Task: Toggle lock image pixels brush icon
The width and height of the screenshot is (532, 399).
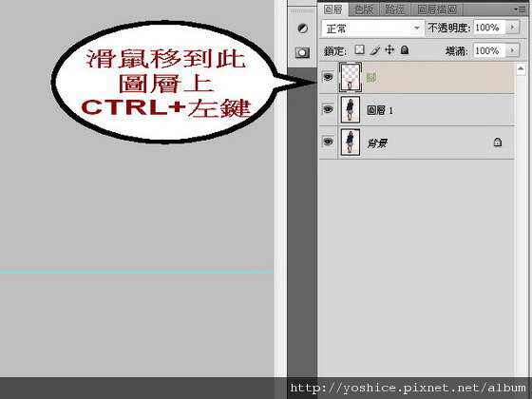Action: pyautogui.click(x=375, y=50)
